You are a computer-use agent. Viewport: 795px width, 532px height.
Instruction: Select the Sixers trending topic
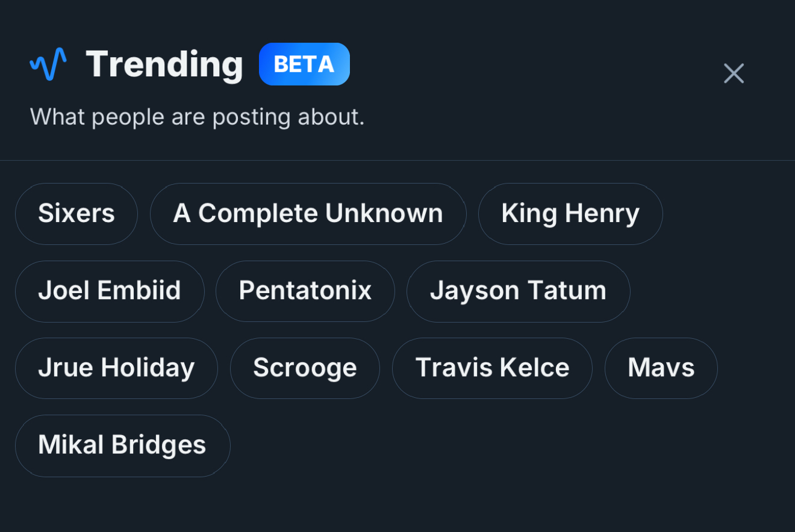coord(76,214)
